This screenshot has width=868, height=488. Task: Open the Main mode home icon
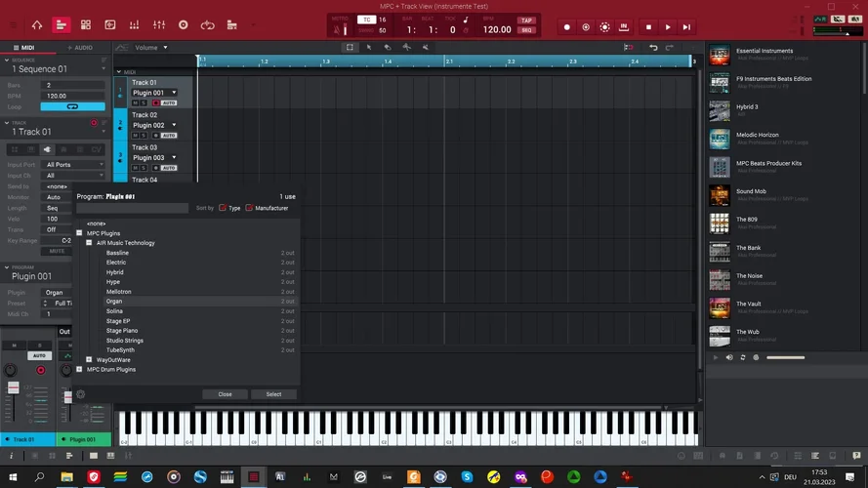tap(37, 24)
